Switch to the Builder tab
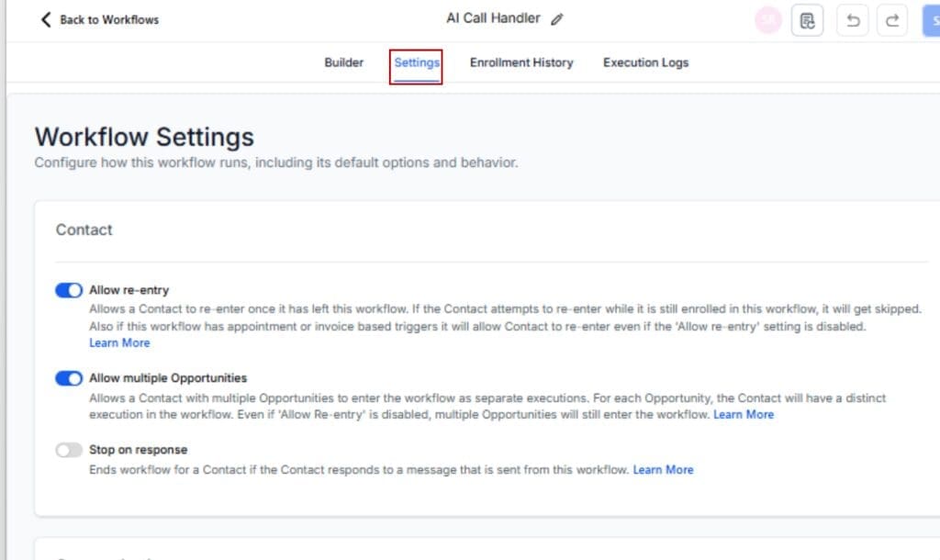 click(x=343, y=62)
